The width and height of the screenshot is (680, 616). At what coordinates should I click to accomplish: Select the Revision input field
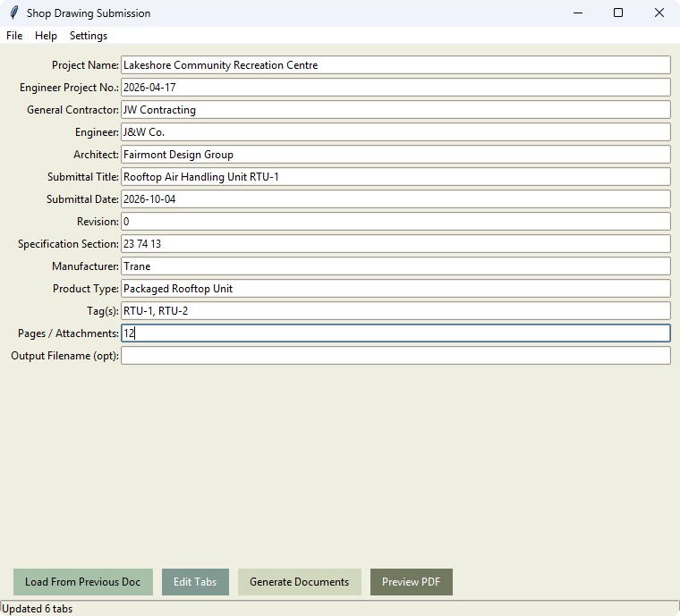[x=395, y=222]
